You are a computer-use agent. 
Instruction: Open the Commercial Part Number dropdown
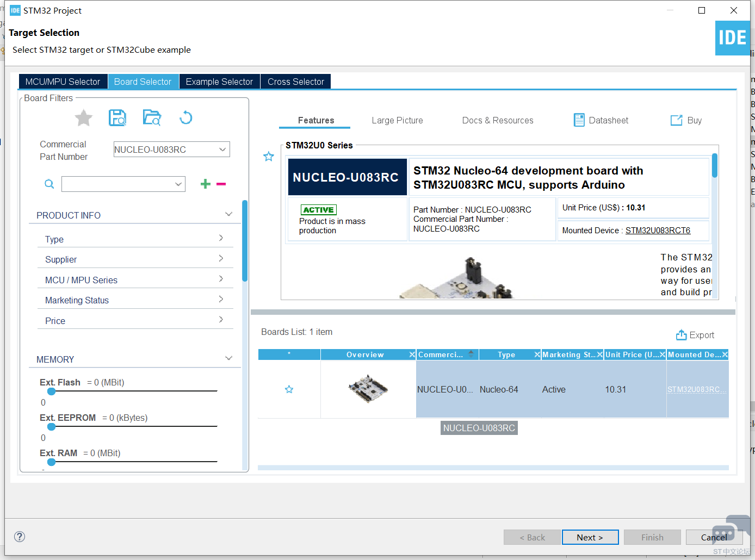point(222,150)
